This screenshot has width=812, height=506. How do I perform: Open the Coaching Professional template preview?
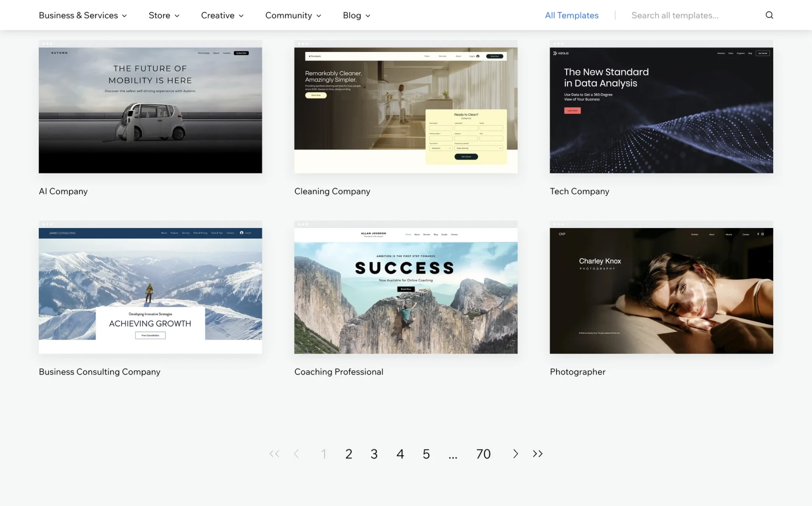[x=406, y=289]
